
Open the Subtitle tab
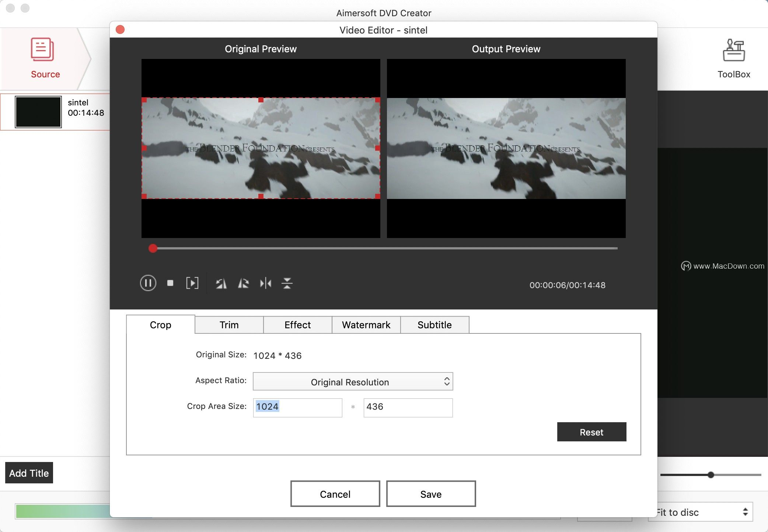tap(434, 325)
